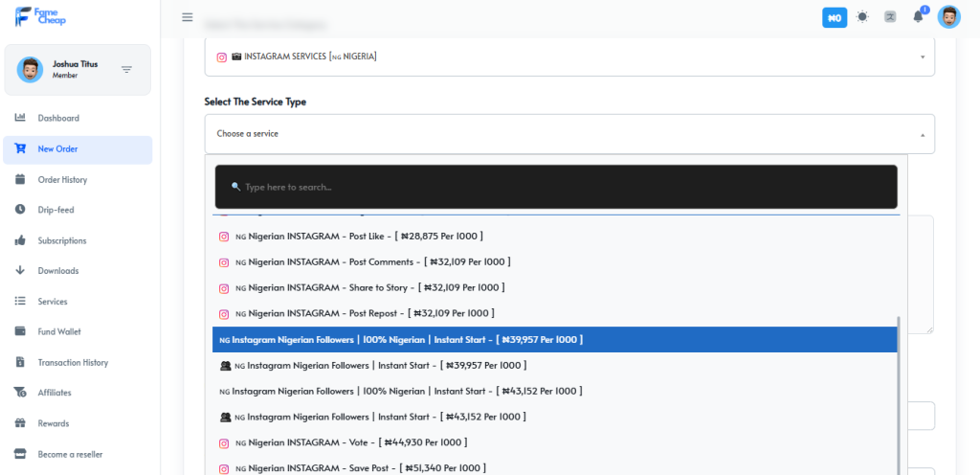Click the Services list icon
Image resolution: width=980 pixels, height=475 pixels.
tap(20, 302)
